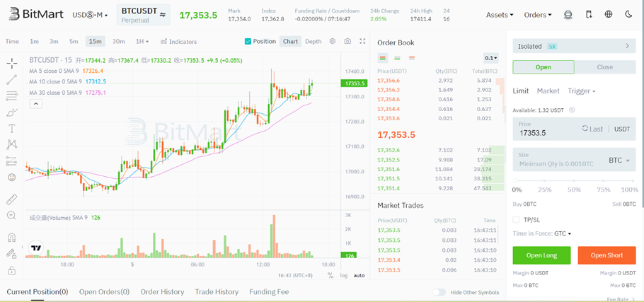Select the Text annotation tool
The width and height of the screenshot is (644, 302).
(12, 129)
